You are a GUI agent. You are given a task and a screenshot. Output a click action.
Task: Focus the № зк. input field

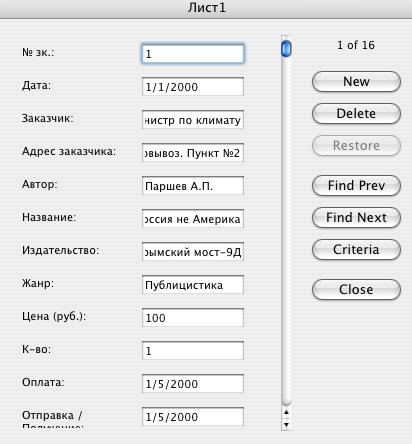[x=193, y=54]
